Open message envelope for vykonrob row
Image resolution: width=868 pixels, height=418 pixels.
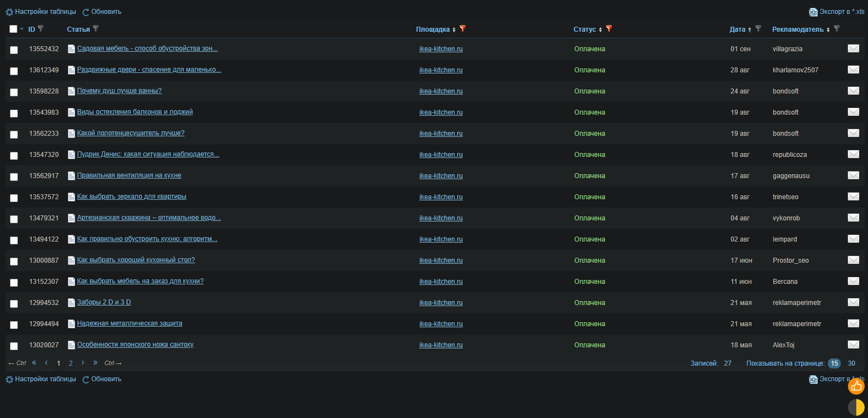[853, 218]
